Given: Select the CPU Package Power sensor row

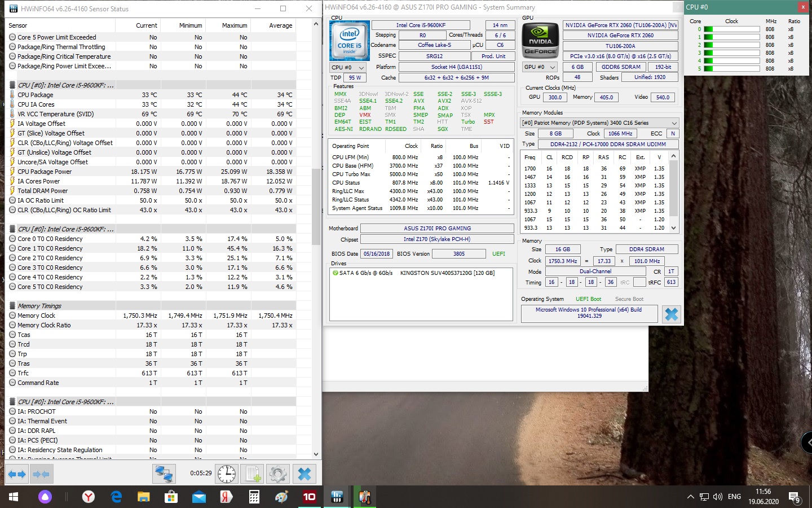Looking at the screenshot, I should click(x=151, y=172).
